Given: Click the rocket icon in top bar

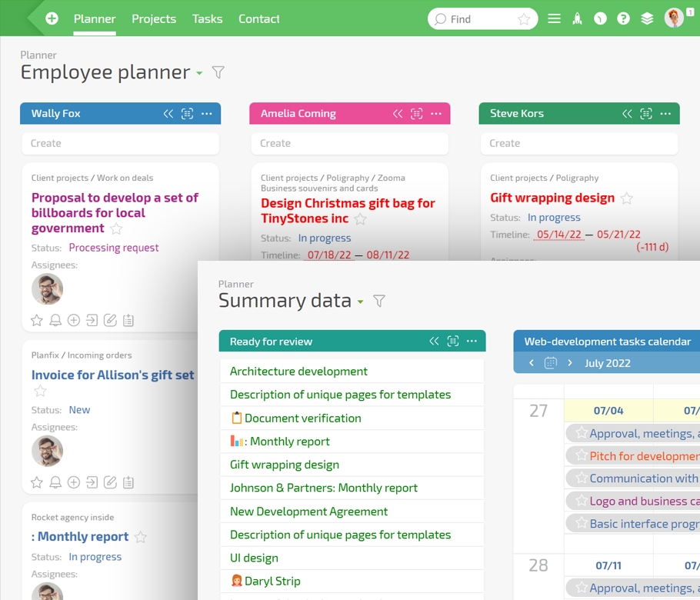Looking at the screenshot, I should 577,19.
